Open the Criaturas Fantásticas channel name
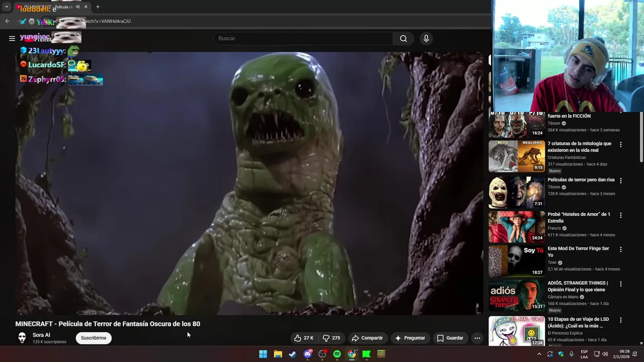 tap(567, 157)
